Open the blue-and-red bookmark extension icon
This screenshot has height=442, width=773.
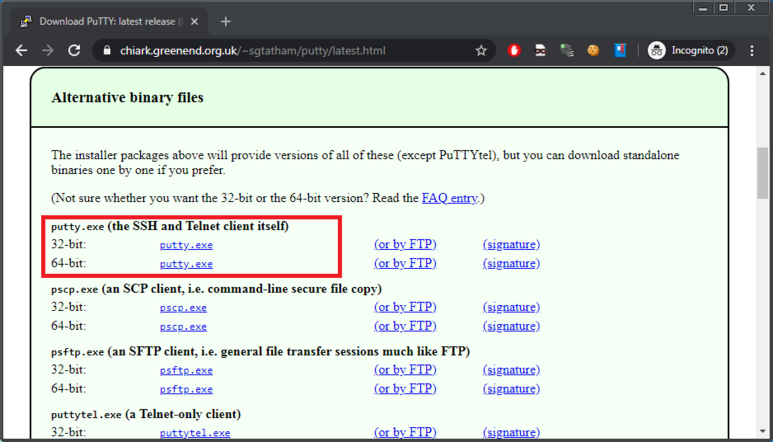(620, 50)
